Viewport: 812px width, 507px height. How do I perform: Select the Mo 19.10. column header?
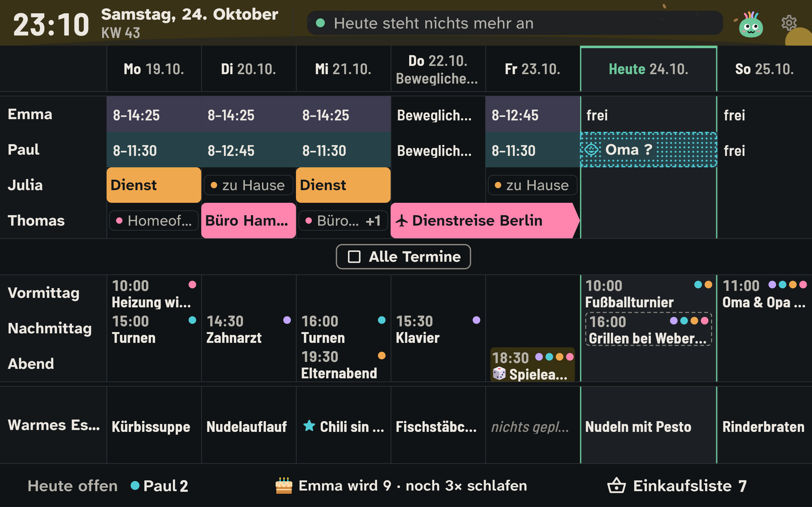[x=154, y=69]
